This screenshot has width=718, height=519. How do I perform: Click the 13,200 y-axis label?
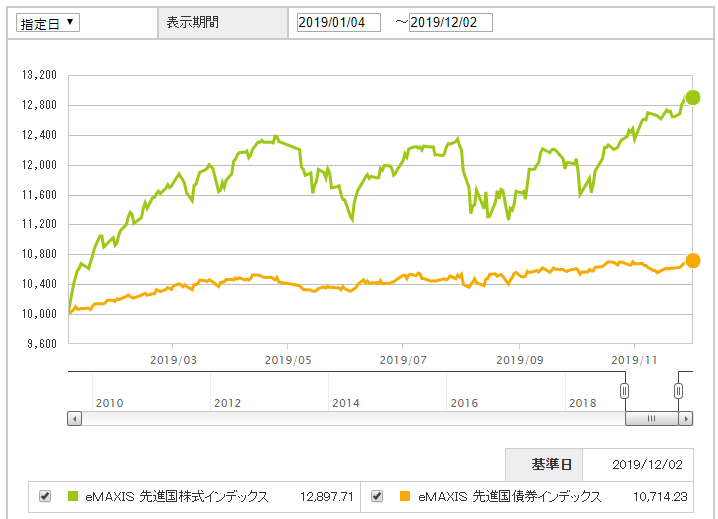[x=39, y=75]
